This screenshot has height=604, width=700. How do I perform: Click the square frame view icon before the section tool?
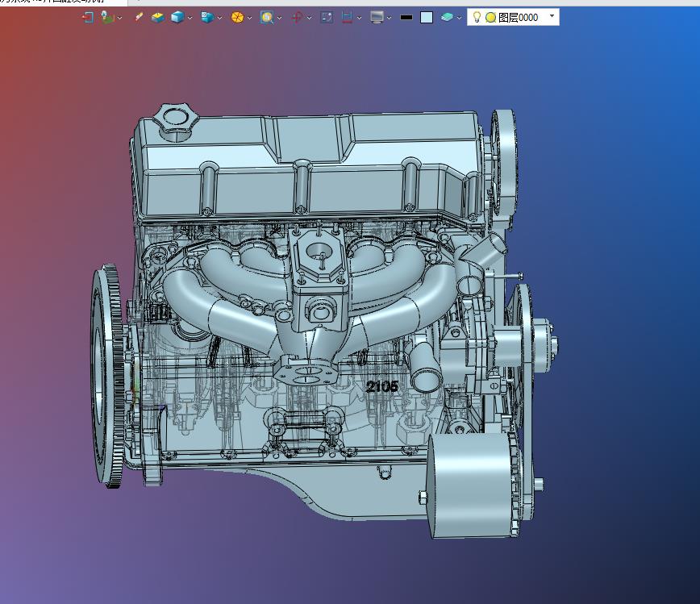[326, 17]
